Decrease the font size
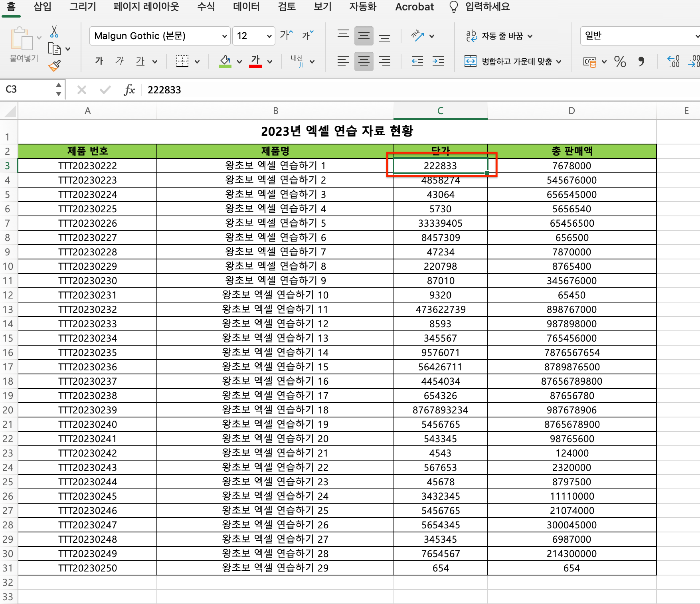The width and height of the screenshot is (700, 604). click(308, 35)
